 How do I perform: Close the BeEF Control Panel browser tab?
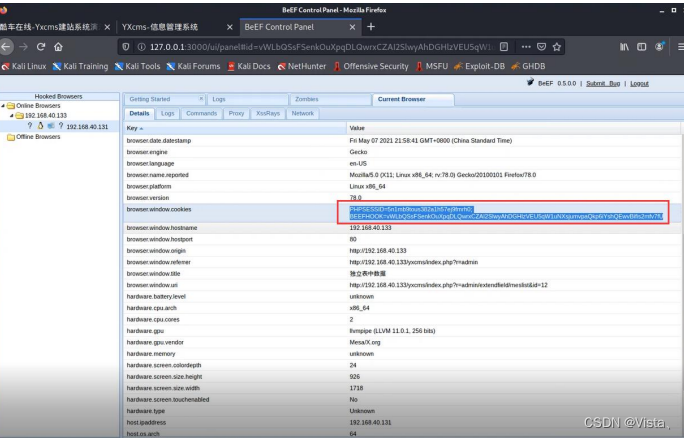[352, 26]
